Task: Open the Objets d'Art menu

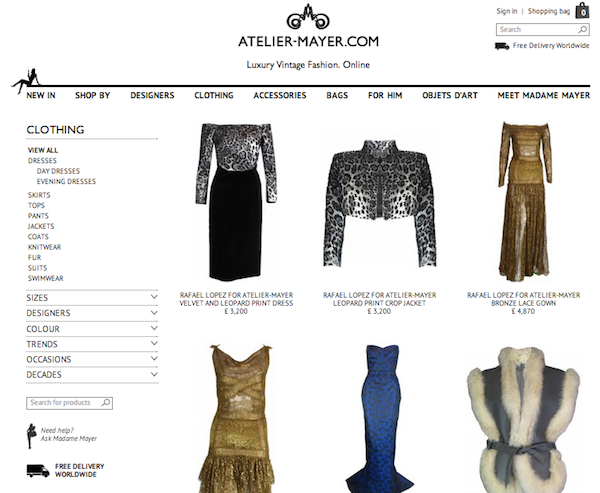Action: [450, 95]
